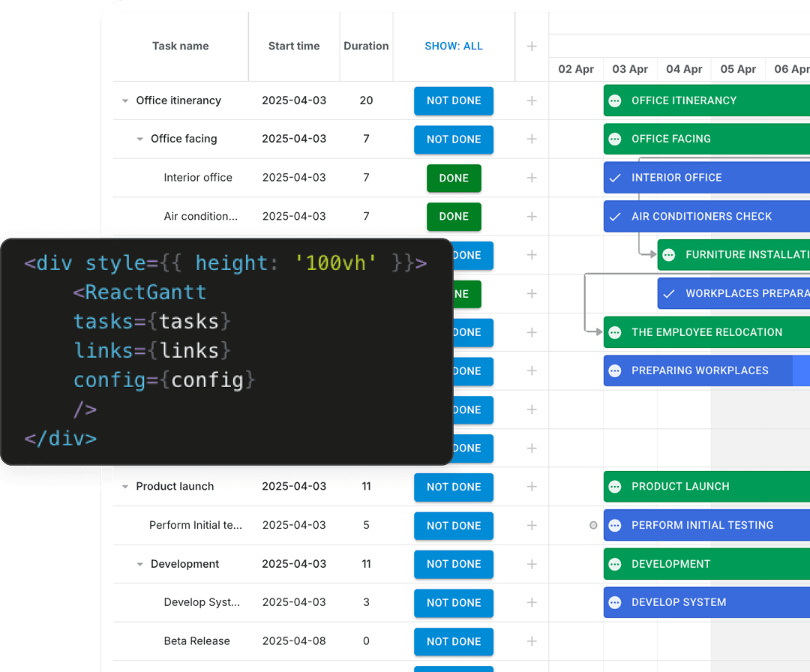Click the checkmark icon on Interior Office bar

pos(615,178)
